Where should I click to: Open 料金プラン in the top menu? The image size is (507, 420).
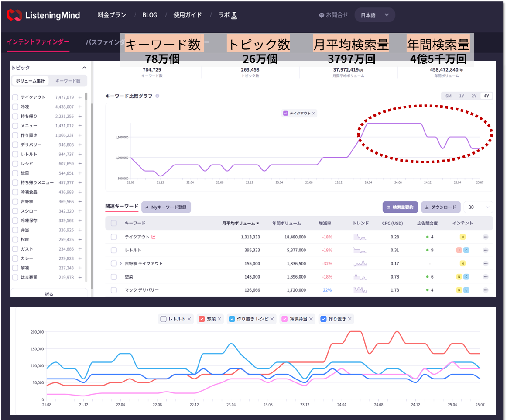click(112, 15)
